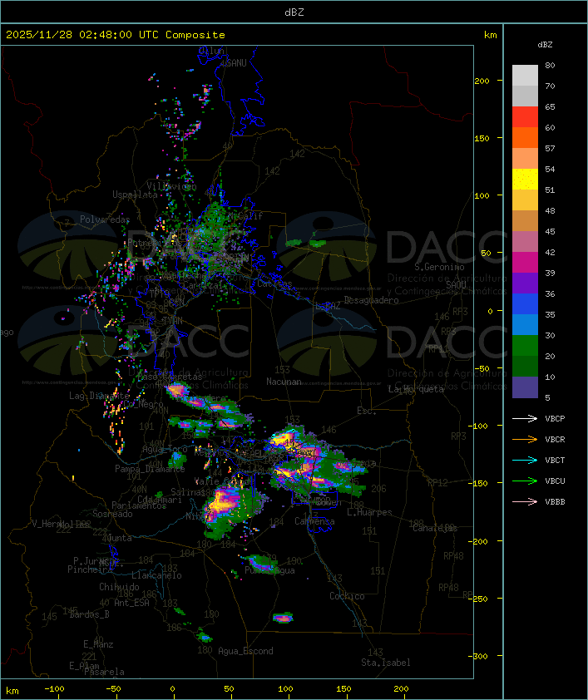
Task: Pick the dotted yellow 51-54 dBZ swatch
Action: coord(525,180)
